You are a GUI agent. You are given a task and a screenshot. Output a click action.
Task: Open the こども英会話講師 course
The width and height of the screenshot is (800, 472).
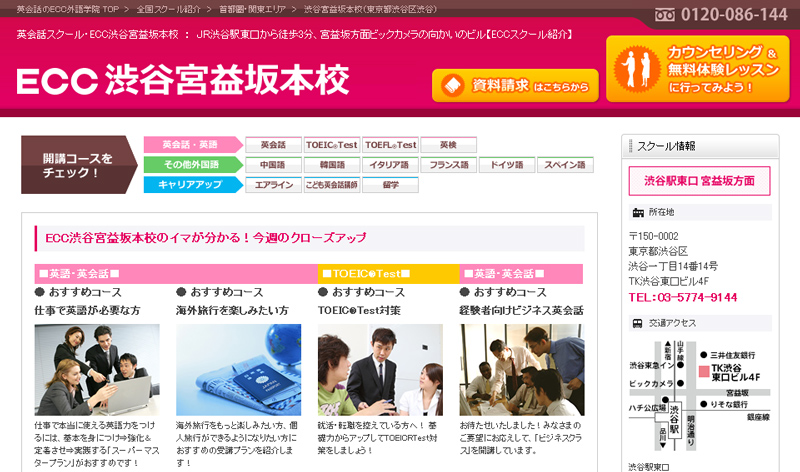tap(332, 185)
